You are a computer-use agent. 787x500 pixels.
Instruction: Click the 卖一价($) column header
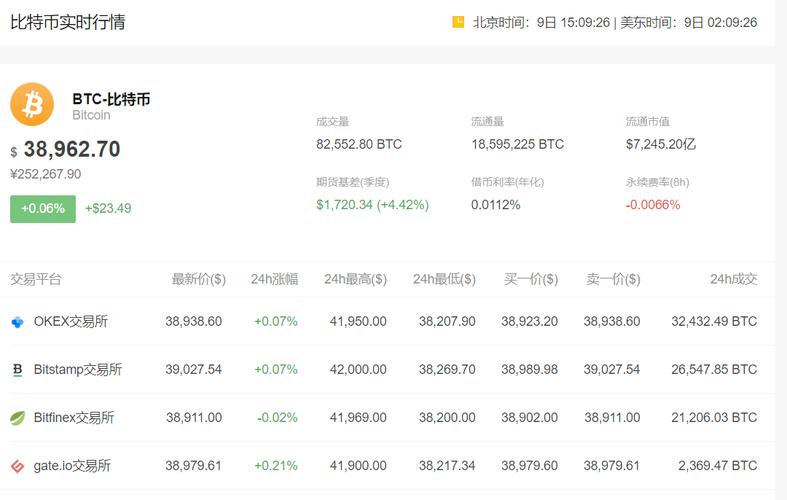(x=613, y=279)
